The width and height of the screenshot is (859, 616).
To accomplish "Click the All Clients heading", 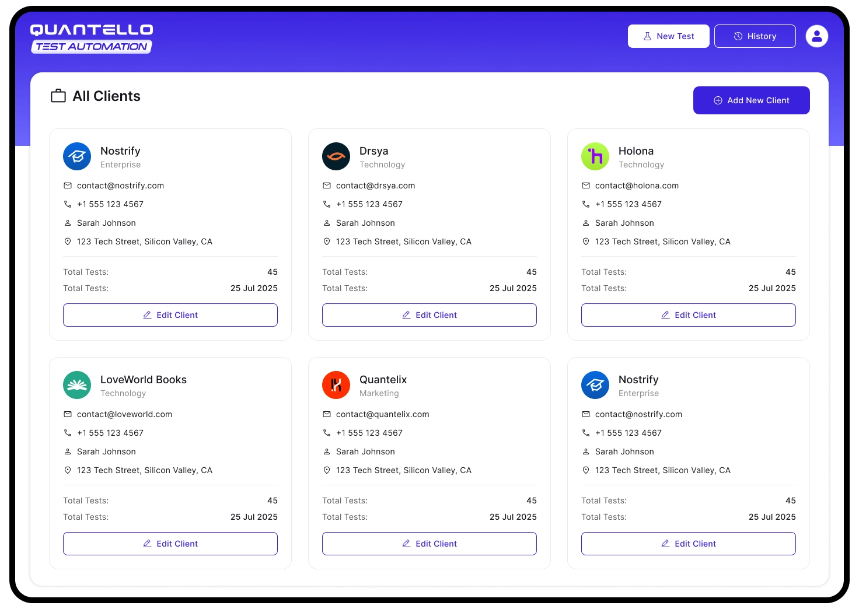I will pos(106,96).
